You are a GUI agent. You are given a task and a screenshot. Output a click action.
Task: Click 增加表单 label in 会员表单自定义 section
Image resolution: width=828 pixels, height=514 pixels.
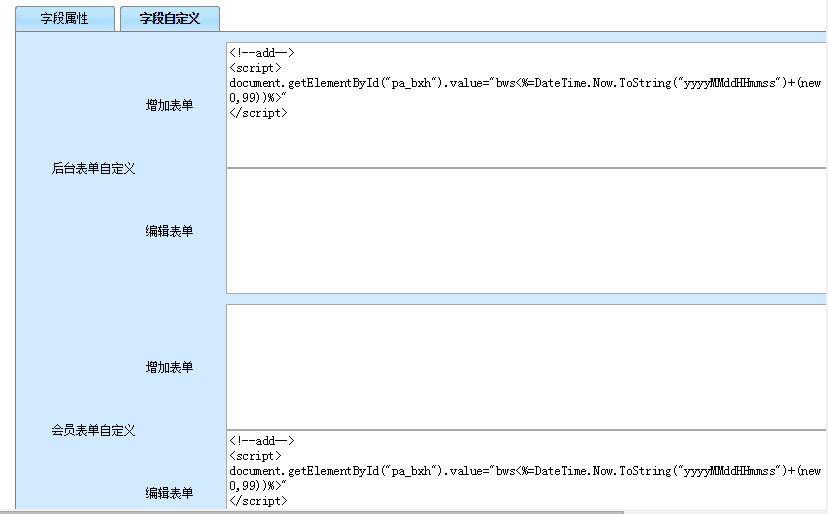[x=169, y=368]
